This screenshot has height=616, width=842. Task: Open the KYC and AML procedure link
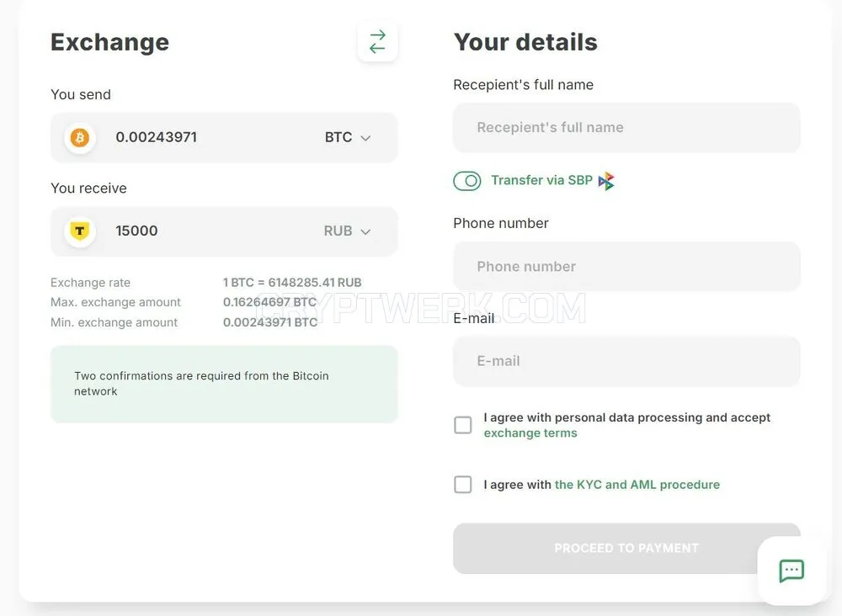click(637, 485)
